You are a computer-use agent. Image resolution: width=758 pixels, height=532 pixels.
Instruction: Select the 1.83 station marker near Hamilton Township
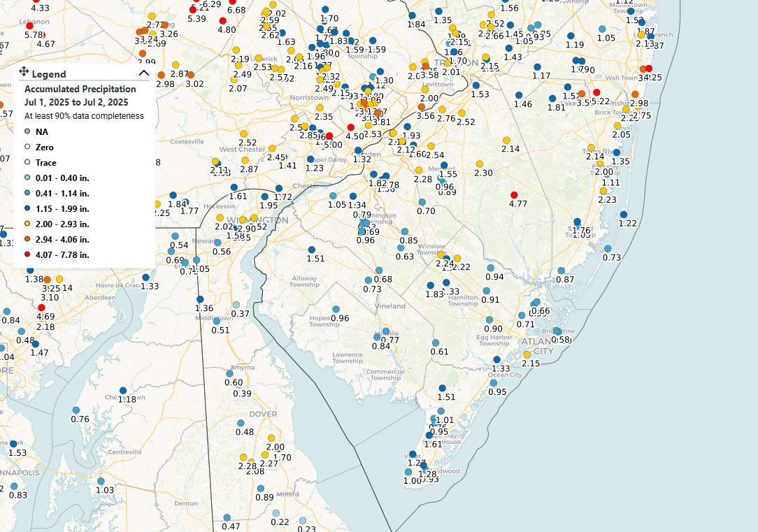(x=430, y=285)
